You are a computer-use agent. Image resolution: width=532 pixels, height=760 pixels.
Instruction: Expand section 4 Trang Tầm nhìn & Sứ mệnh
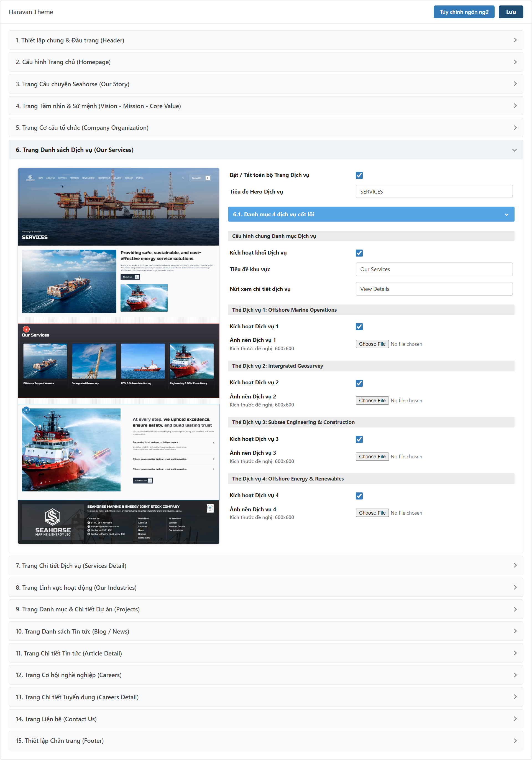(266, 106)
